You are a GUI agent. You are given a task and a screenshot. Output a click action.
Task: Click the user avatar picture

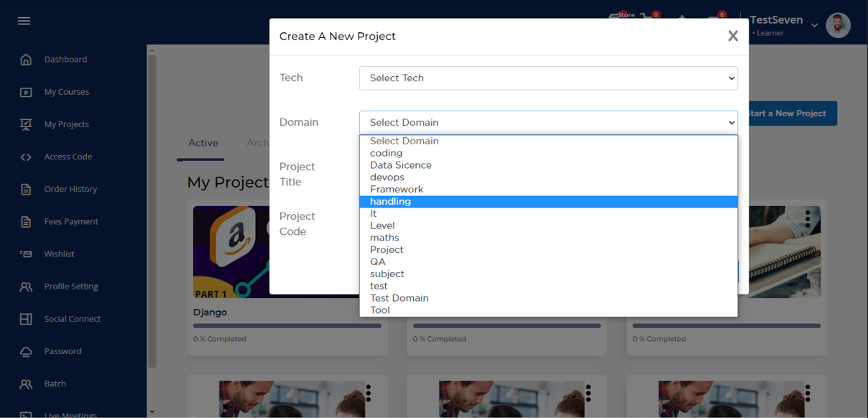coord(838,25)
